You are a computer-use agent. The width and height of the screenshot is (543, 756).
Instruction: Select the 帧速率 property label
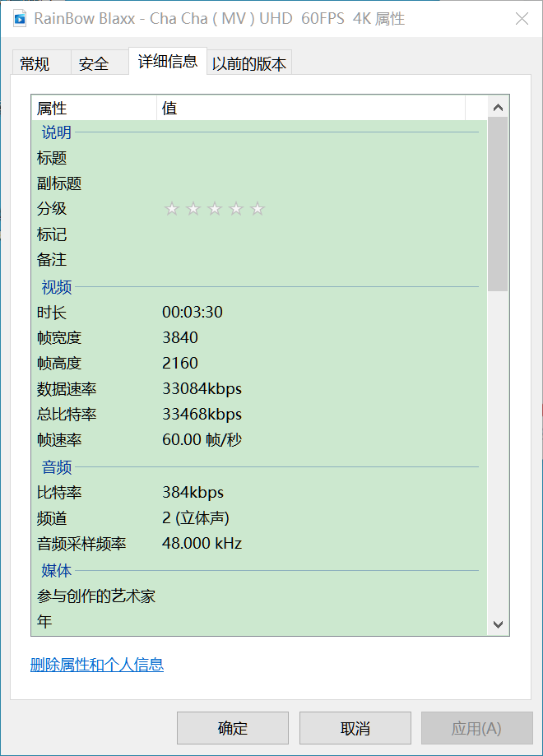pyautogui.click(x=59, y=440)
